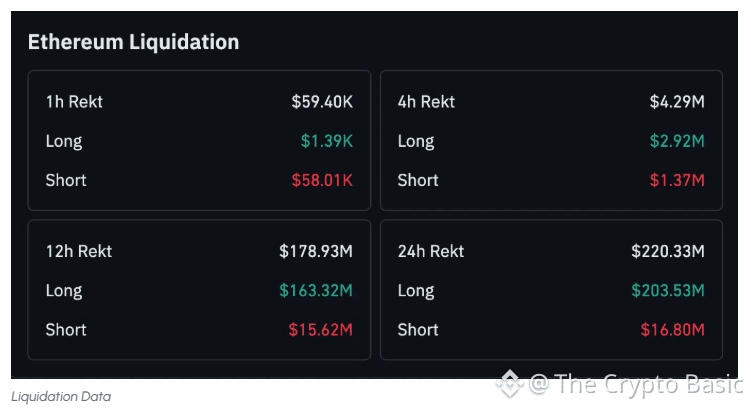
Task: Select the 4h Rekt label
Action: click(x=426, y=102)
